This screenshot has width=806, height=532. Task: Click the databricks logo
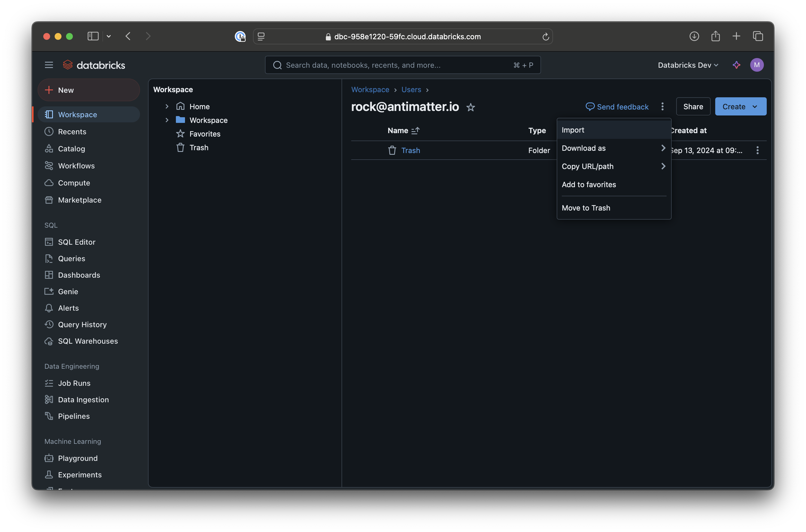coord(94,65)
